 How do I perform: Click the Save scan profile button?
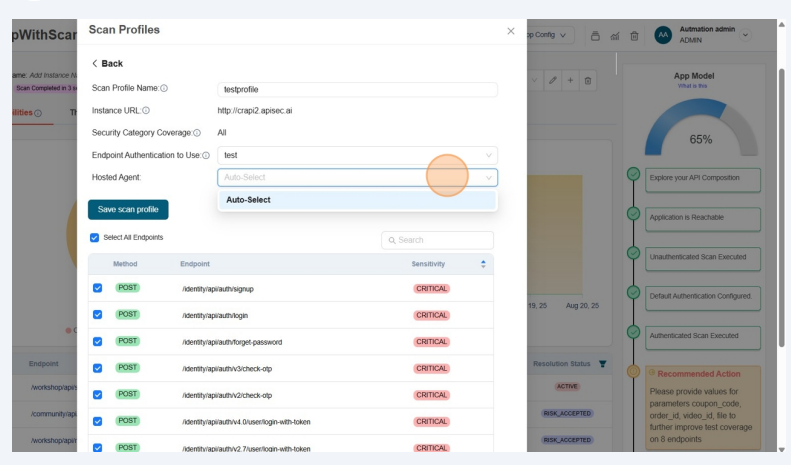click(128, 209)
